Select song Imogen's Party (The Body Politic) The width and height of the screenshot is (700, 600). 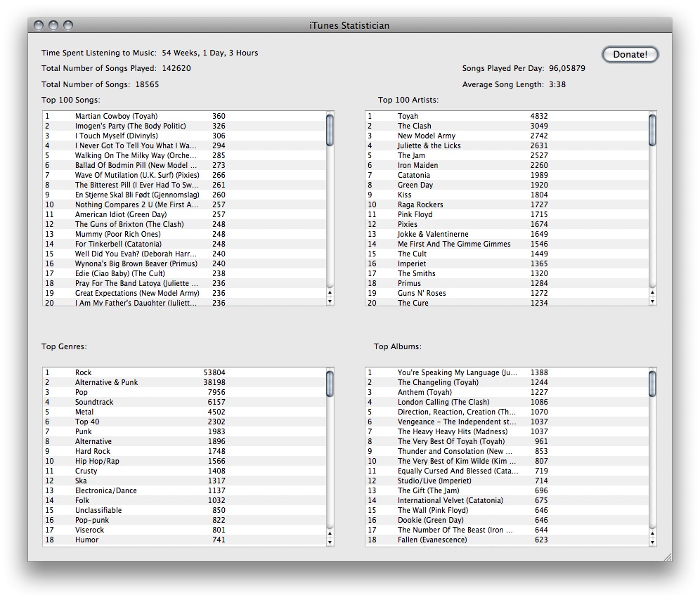[184, 126]
